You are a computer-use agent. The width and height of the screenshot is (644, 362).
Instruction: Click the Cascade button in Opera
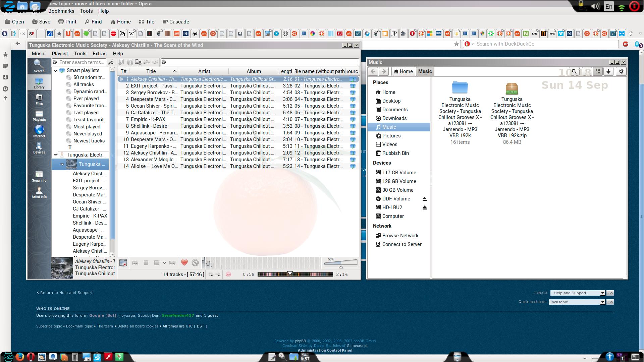pyautogui.click(x=176, y=22)
